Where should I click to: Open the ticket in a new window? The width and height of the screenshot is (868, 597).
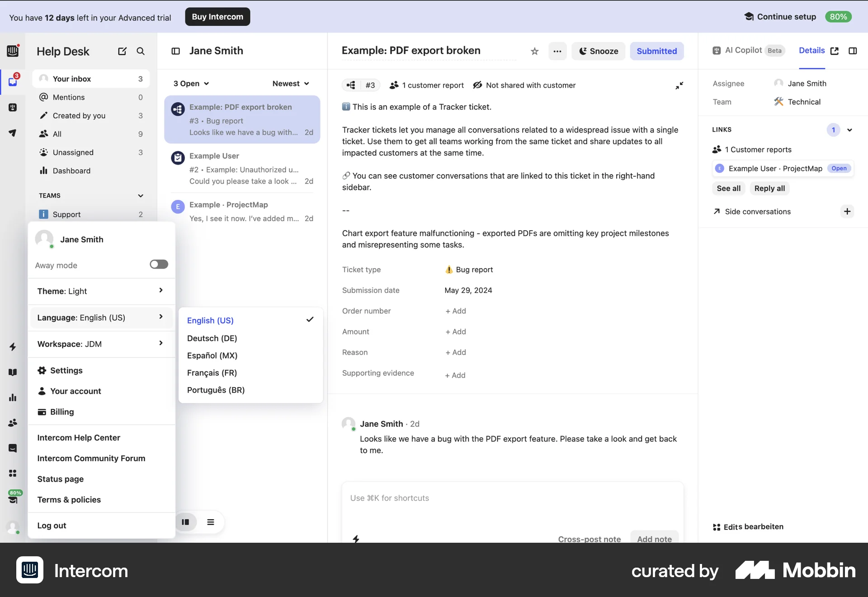click(x=835, y=51)
